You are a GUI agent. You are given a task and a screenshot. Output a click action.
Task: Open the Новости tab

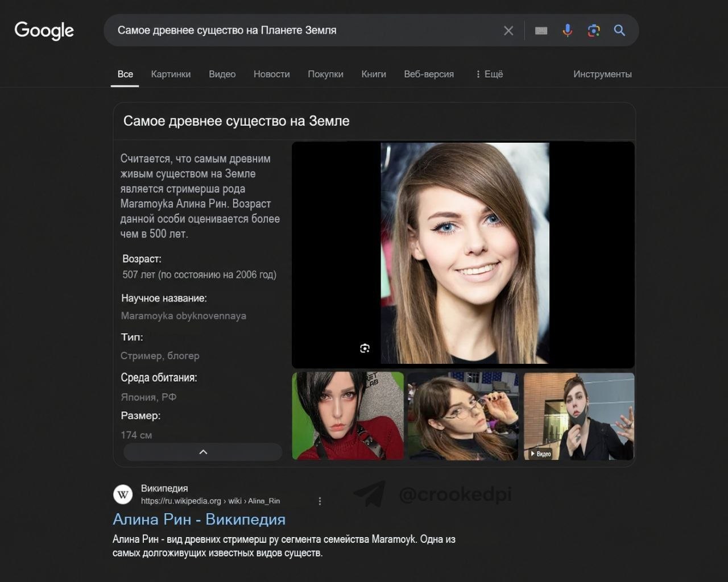coord(271,74)
